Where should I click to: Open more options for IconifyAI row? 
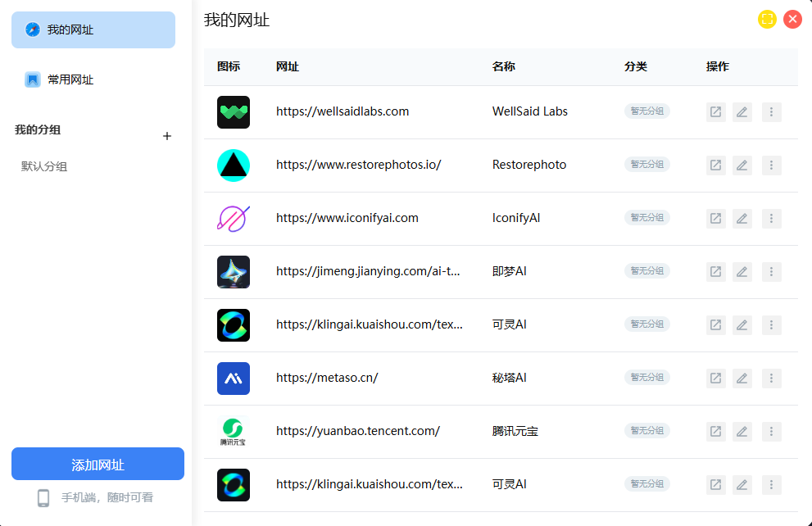click(771, 219)
